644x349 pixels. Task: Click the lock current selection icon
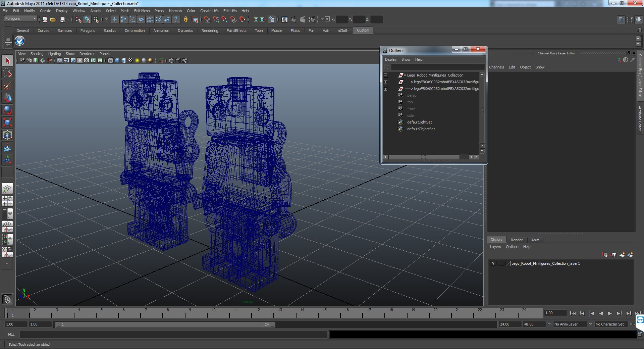185,19
